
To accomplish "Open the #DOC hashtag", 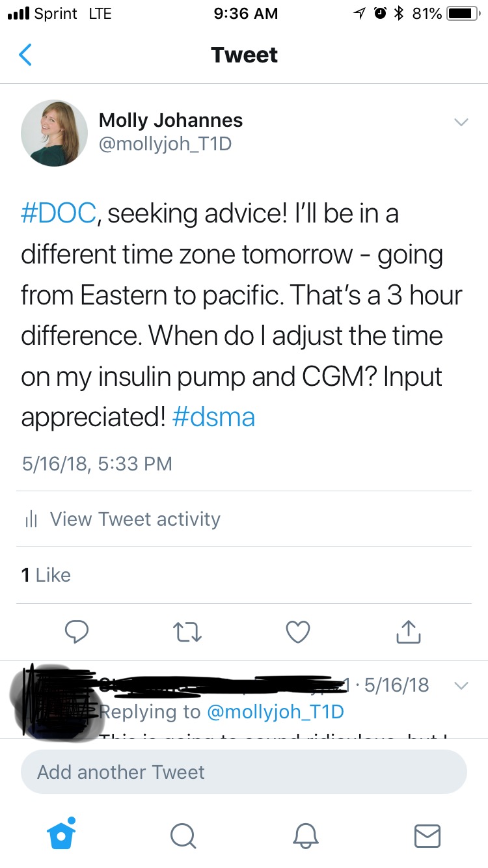I will [59, 214].
